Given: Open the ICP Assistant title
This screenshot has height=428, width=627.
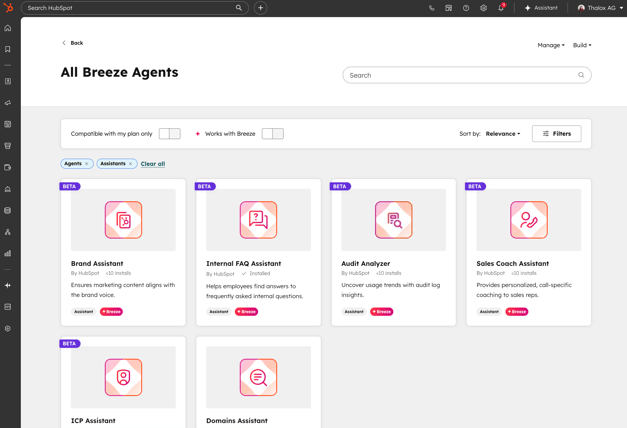Looking at the screenshot, I should [93, 421].
